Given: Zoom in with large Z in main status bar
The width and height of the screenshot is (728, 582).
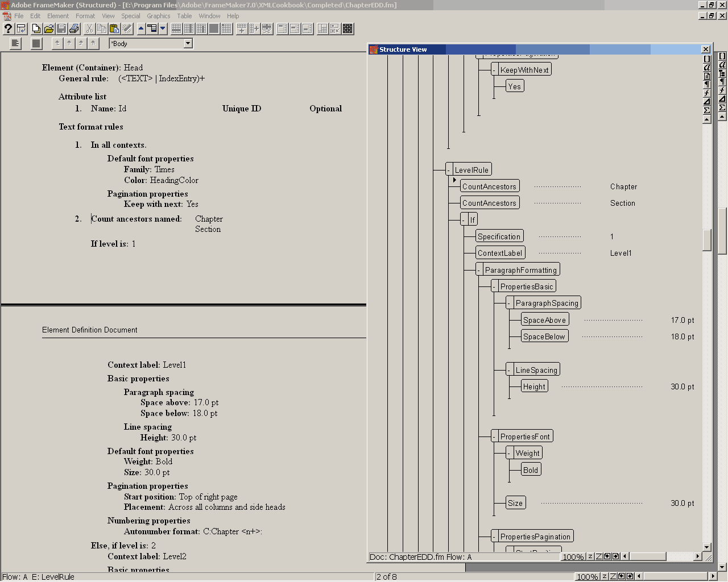Looking at the screenshot, I should tap(613, 576).
